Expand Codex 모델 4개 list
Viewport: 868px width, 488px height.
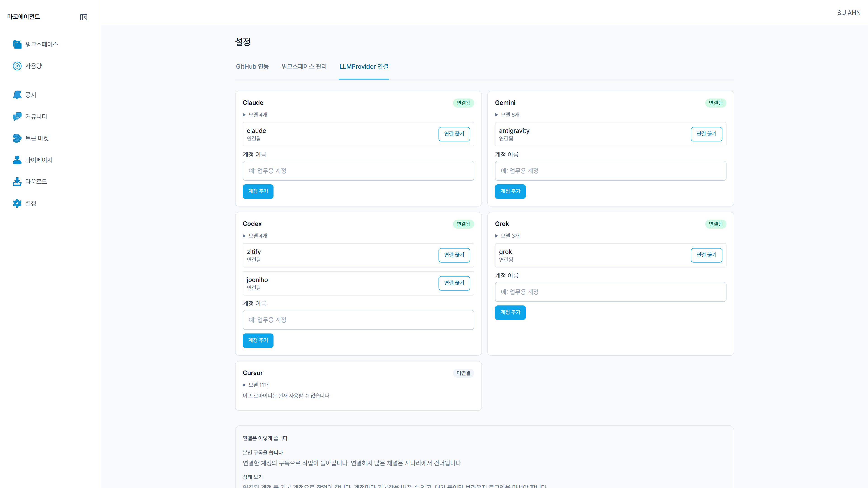pos(255,236)
